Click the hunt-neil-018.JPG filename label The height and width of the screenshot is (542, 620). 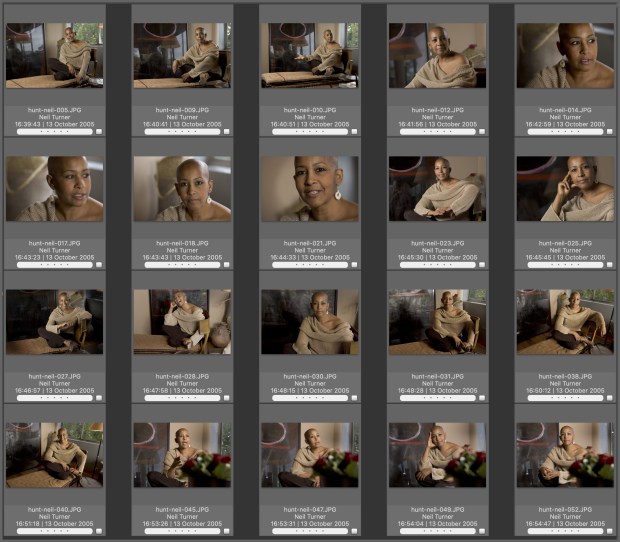pos(182,242)
